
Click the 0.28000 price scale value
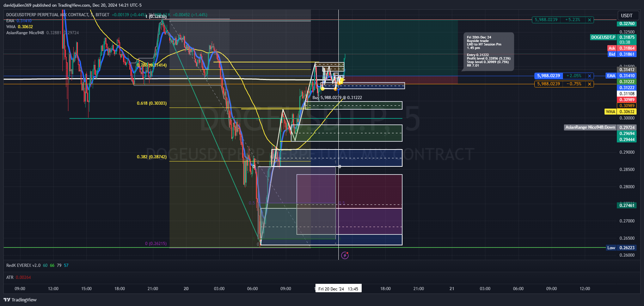[627, 187]
